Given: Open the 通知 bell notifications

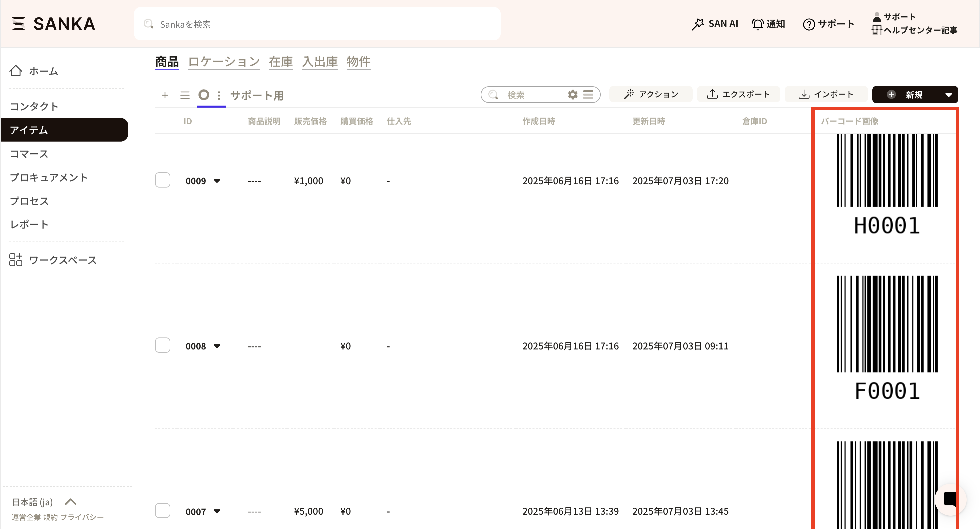Looking at the screenshot, I should tap(768, 24).
